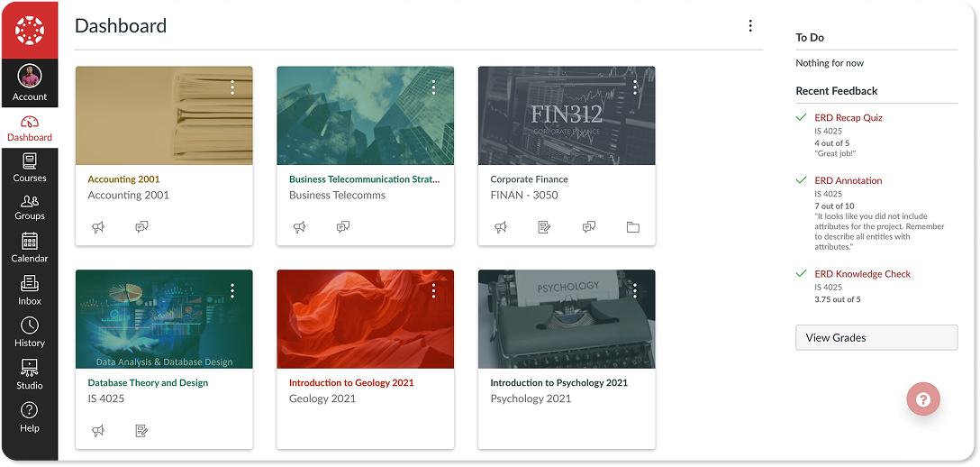Image resolution: width=980 pixels, height=467 pixels.
Task: Open Accounting 2001 announcements icon
Action: [98, 227]
